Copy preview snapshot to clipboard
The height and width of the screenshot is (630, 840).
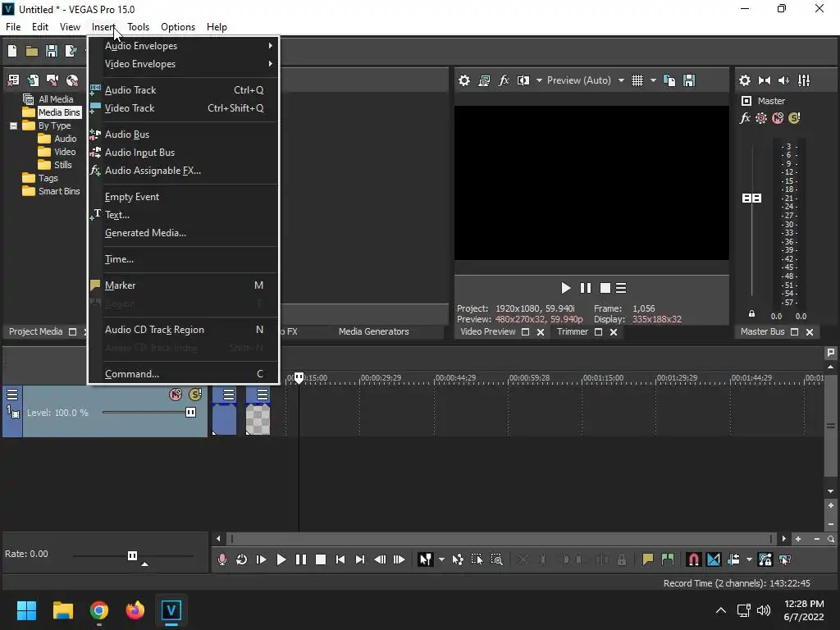coord(669,80)
